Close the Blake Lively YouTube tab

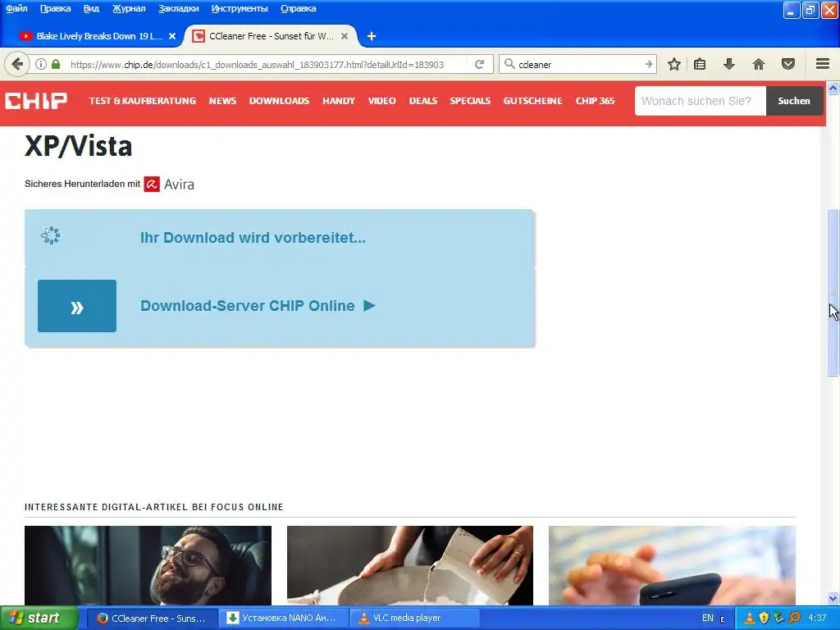click(172, 36)
